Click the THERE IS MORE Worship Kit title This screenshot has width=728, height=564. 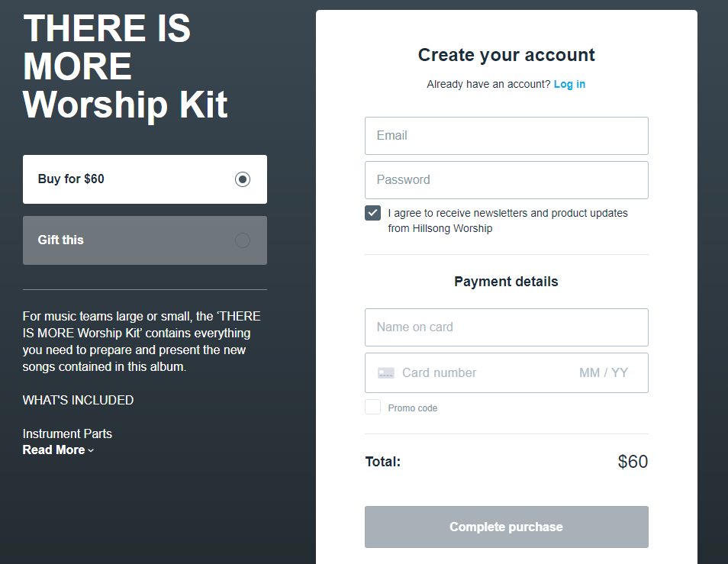click(125, 67)
